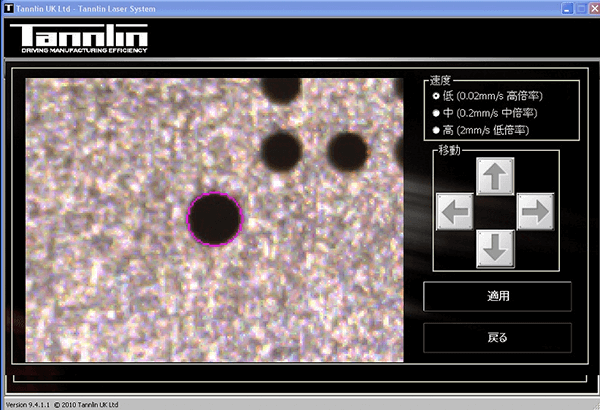Image resolution: width=600 pixels, height=410 pixels.
Task: Click the right of two side-by-side dark holes
Action: tap(346, 150)
